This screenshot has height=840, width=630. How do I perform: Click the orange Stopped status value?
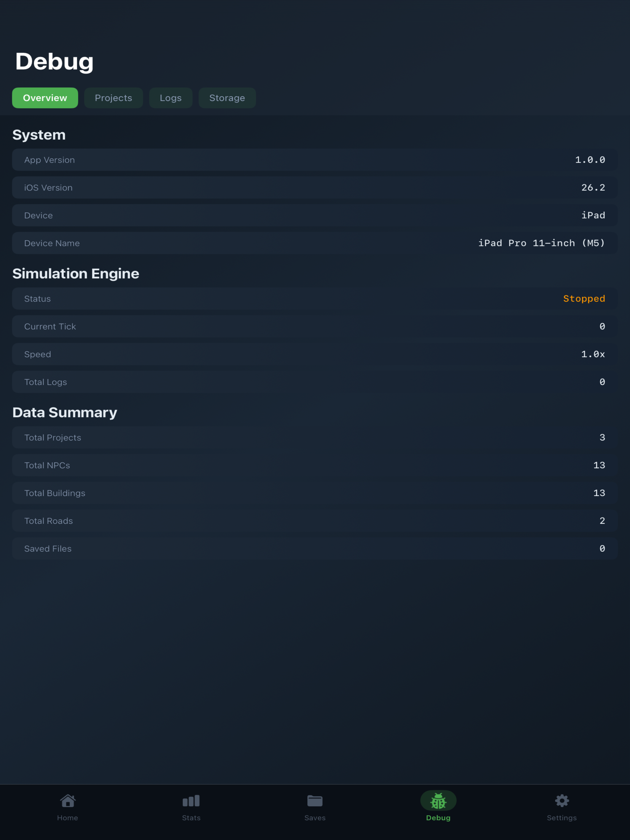584,299
